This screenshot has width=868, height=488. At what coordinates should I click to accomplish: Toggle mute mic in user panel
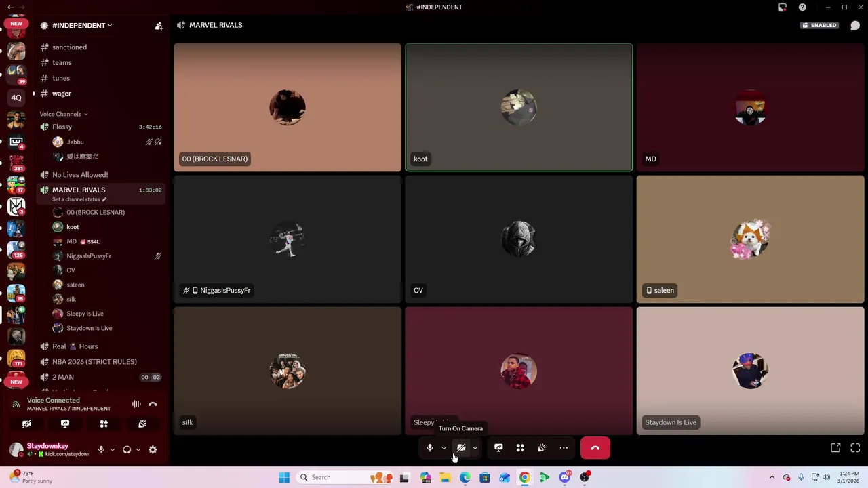(101, 449)
